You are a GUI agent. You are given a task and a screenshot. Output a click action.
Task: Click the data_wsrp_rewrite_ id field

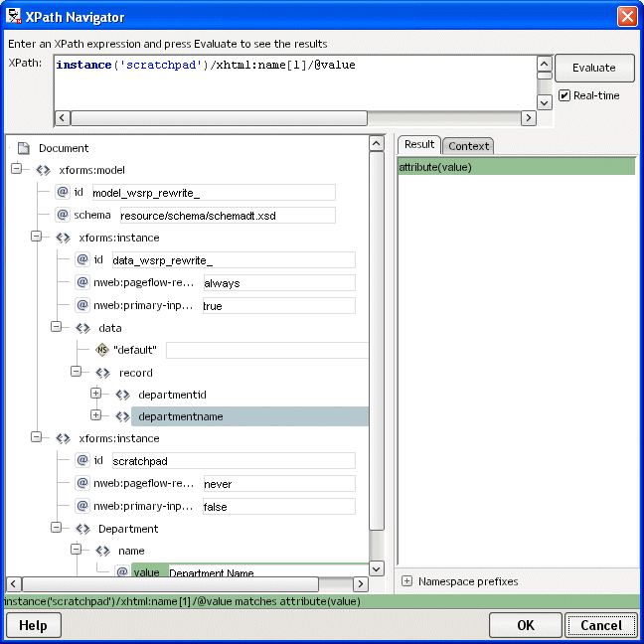pos(234,260)
